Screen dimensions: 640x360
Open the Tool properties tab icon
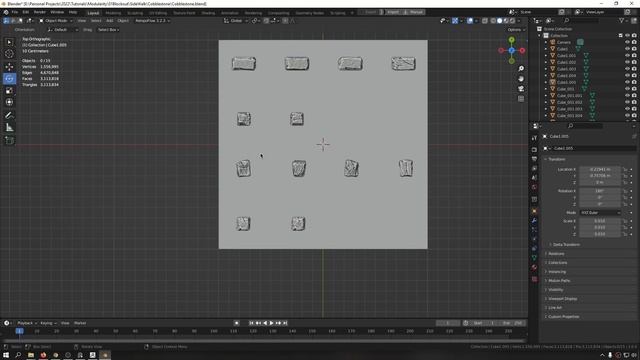(534, 138)
